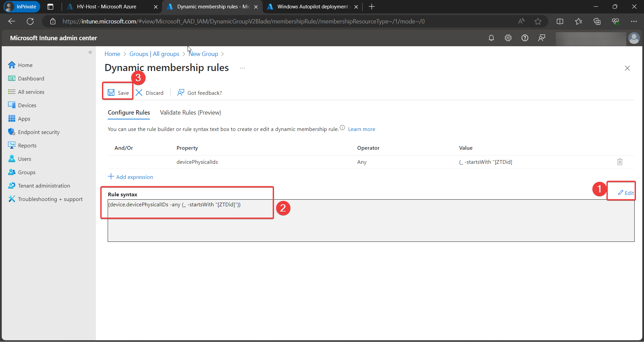Open the Settings gear in Intune header

tap(508, 38)
